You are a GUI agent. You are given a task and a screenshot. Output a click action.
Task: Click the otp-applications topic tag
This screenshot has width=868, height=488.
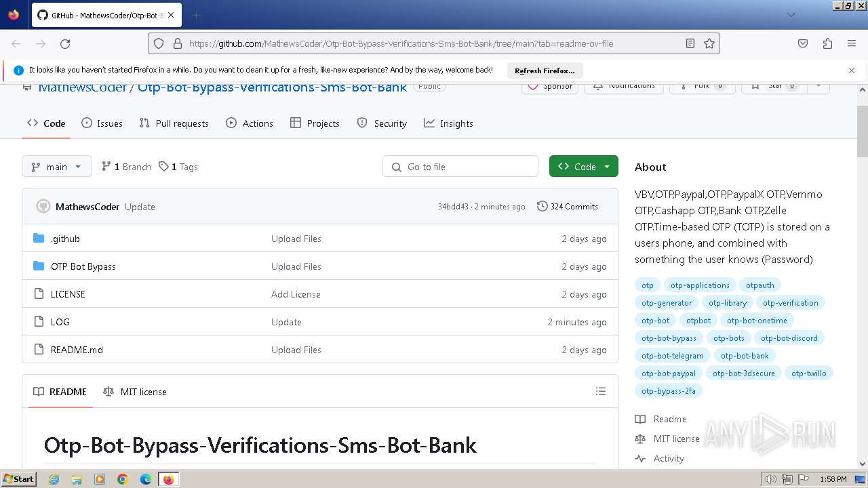click(700, 285)
